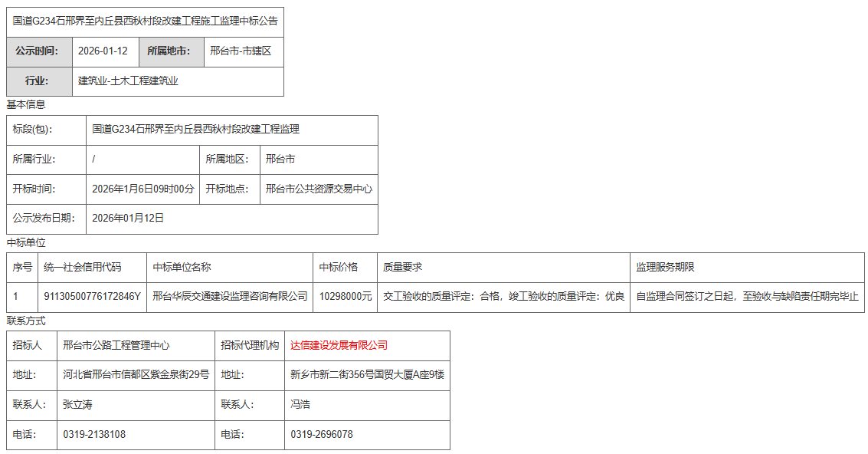Screen dimensions: 868x454
Task: Click the 邢台市公共资源交易中心 opening location
Action: (x=319, y=189)
